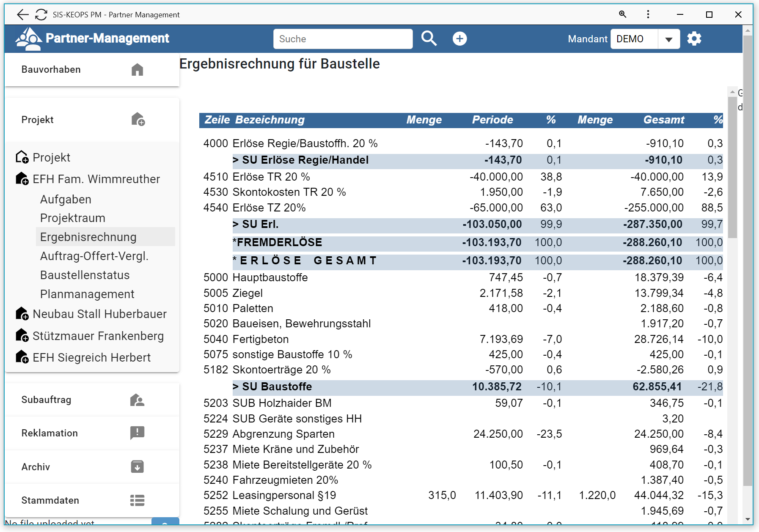Select Ergebnisrechnung in the sidebar
Screen dimensions: 759x532
point(88,237)
